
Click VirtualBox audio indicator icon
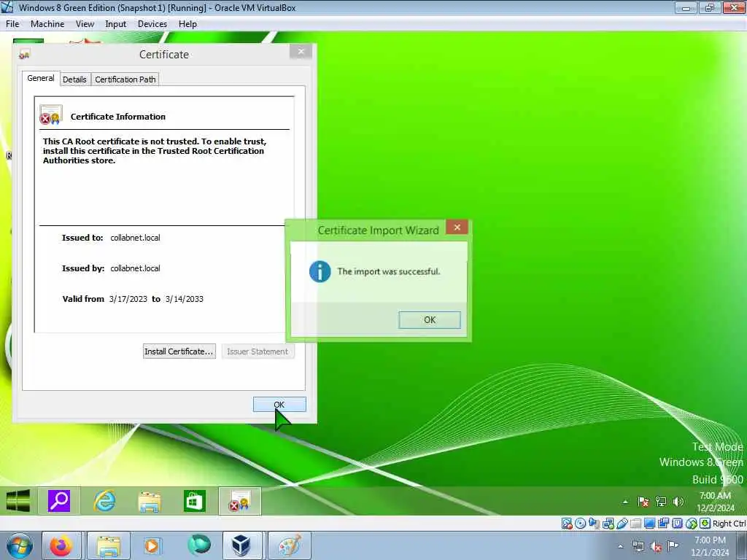[x=594, y=524]
